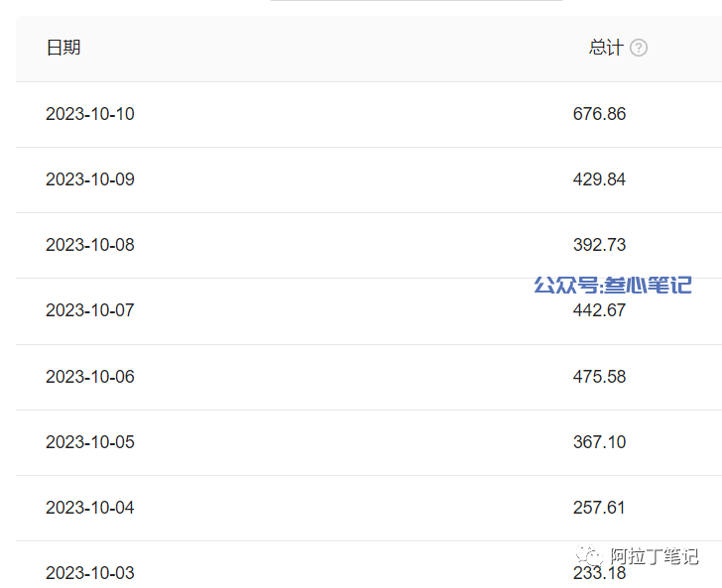
Task: Select the 2023-10-08 date cell
Action: 90,245
